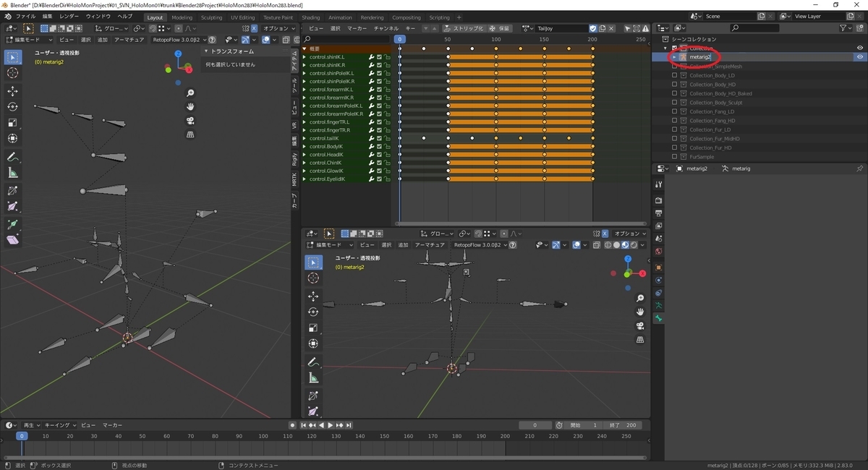Switch to the Sculpting workspace tab
Image resolution: width=868 pixels, height=470 pixels.
211,17
